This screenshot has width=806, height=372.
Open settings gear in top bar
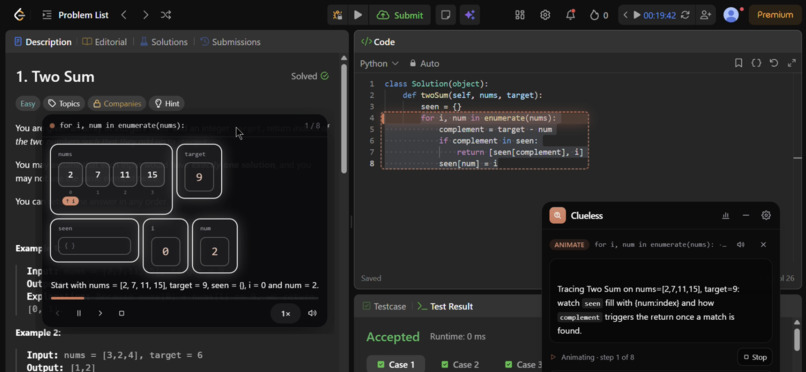(545, 15)
